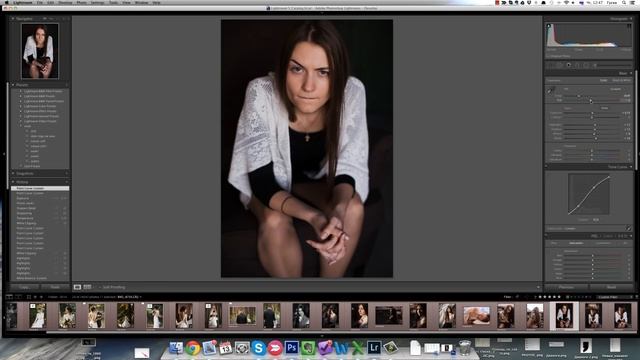This screenshot has height=360, width=640.
Task: Click Auto tone button
Action: click(604, 108)
